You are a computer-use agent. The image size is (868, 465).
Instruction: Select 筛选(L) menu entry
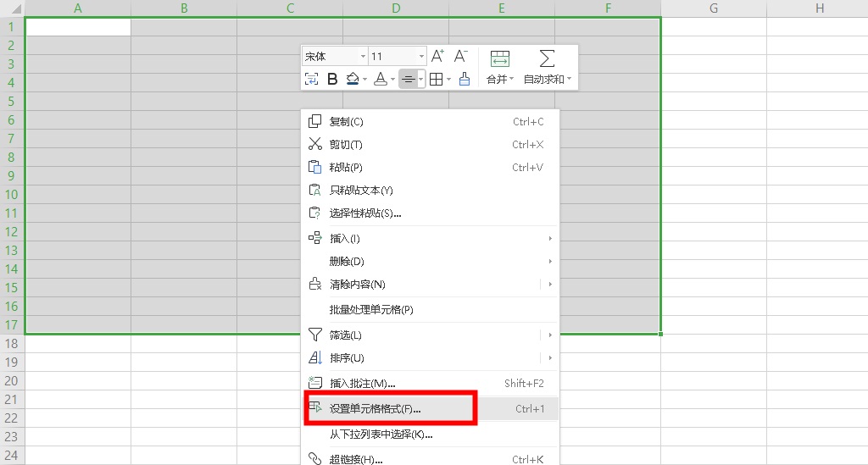pyautogui.click(x=430, y=335)
